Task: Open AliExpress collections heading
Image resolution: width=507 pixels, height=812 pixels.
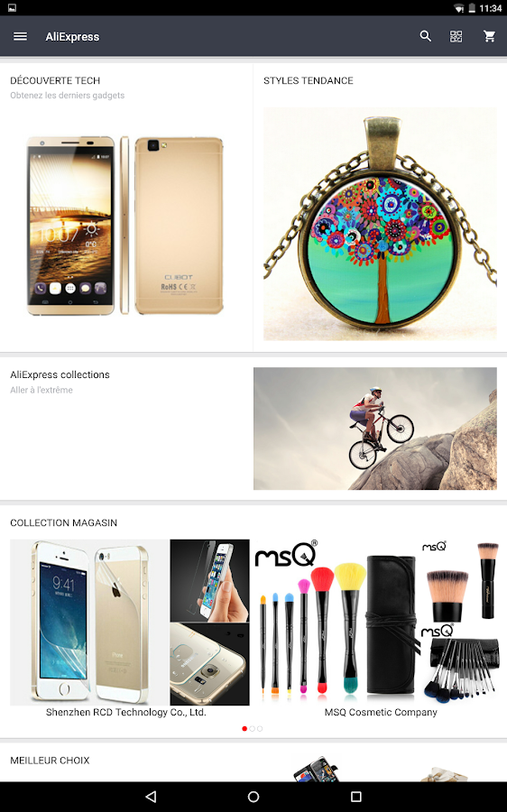Action: coord(60,374)
